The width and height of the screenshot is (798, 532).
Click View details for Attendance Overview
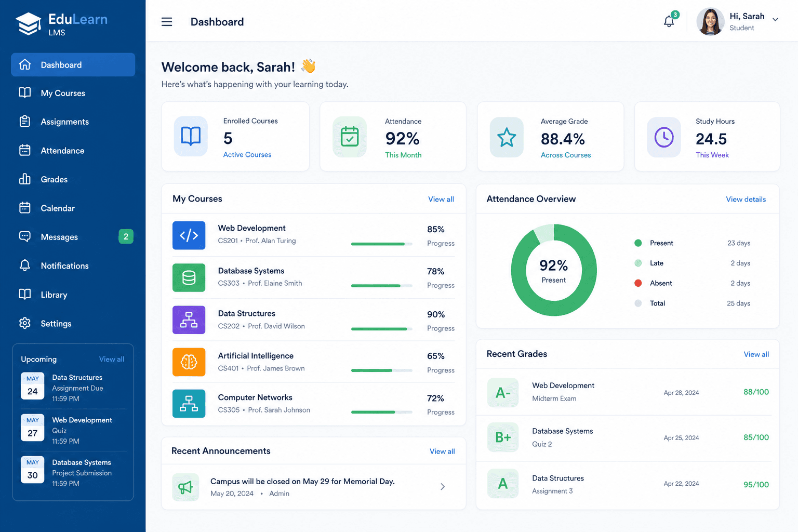[x=746, y=199]
